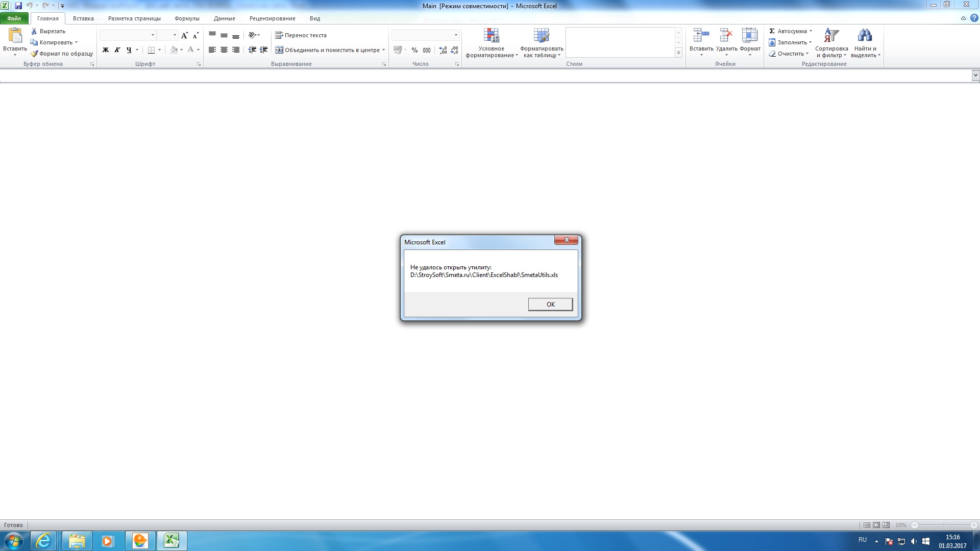Viewport: 980px width, 551px height.
Task: Apply percent style format
Action: pyautogui.click(x=414, y=50)
